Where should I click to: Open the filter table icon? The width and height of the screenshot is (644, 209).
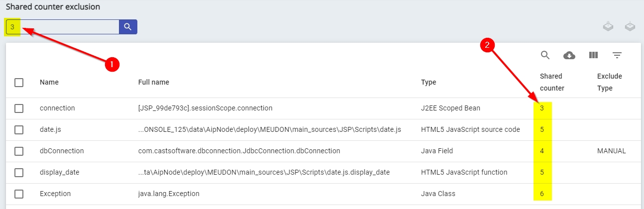coord(617,55)
